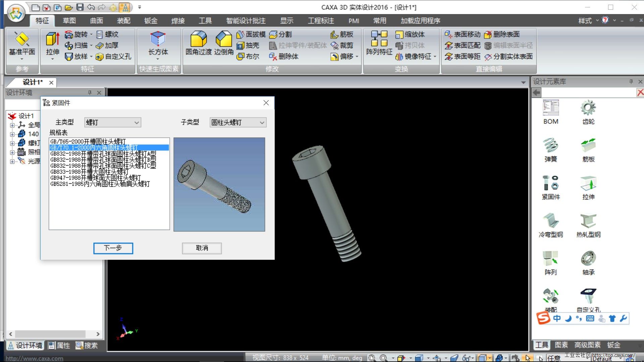Viewport: 644px width, 362px height.
Task: Select GB833-1988开槽大圆柱头螺钉 in list
Action: (x=109, y=172)
